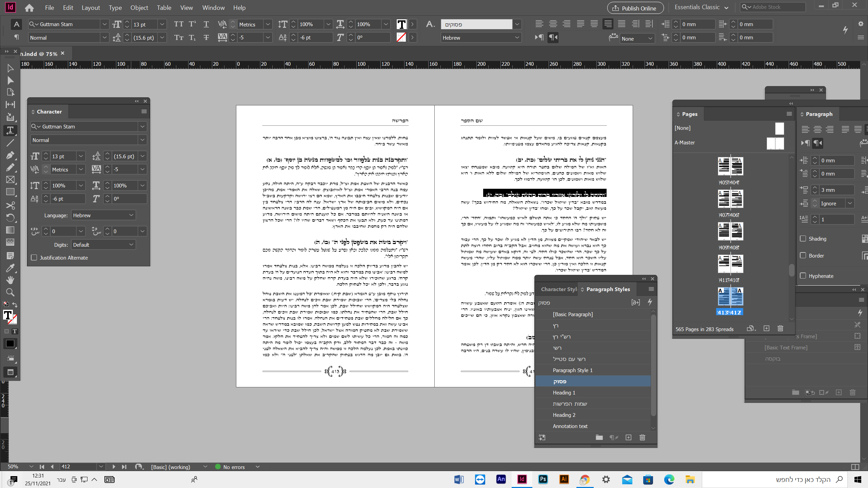
Task: Switch to the Character Styles tab
Action: [558, 289]
